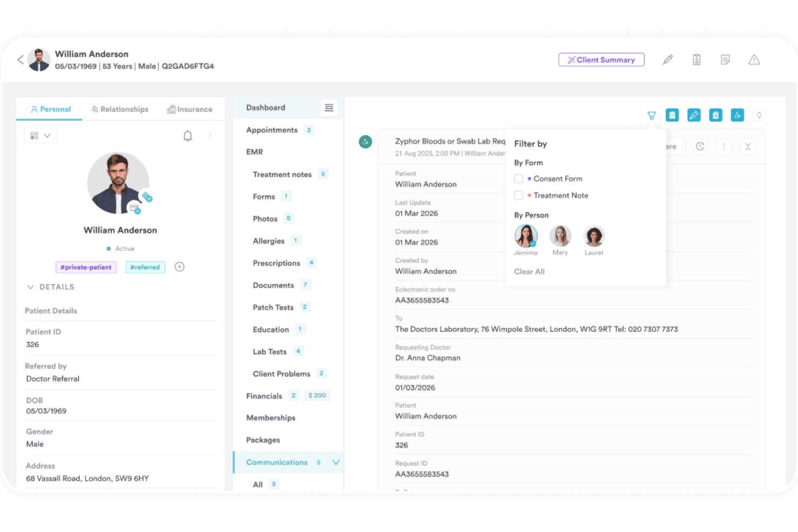Open the three-dot menu on lab request
The width and height of the screenshot is (798, 532).
[x=724, y=147]
